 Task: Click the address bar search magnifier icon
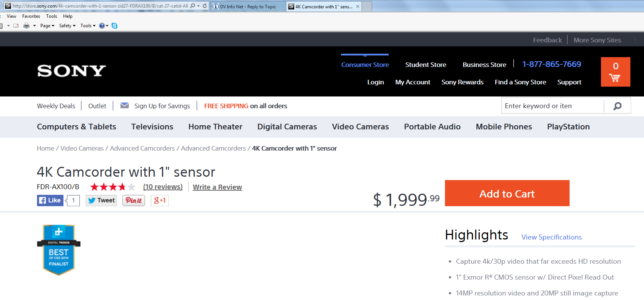193,6
